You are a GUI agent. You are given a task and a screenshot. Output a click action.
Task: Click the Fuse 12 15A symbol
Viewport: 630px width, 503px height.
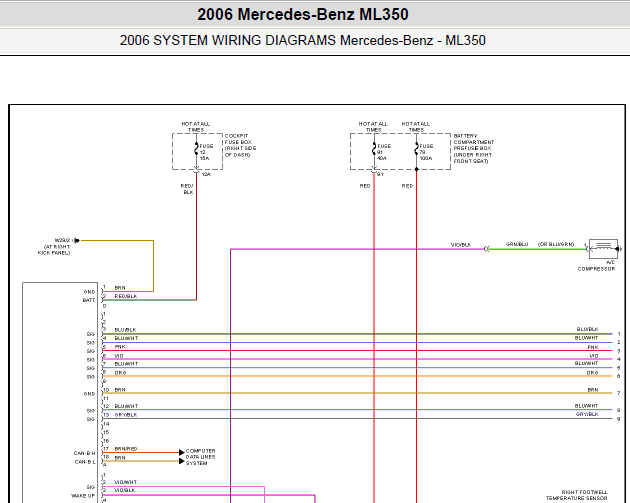pos(196,149)
